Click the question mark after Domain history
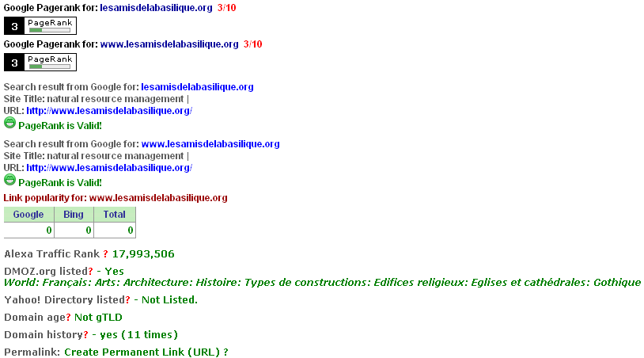The width and height of the screenshot is (644, 358). (85, 334)
